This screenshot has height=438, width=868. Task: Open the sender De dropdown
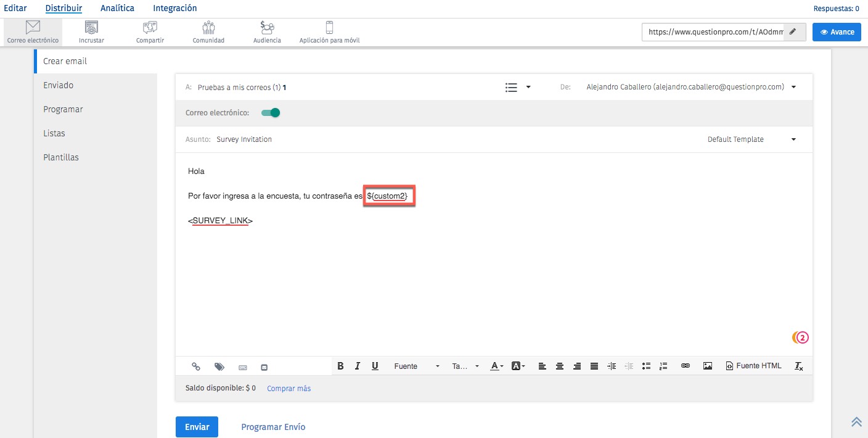tap(793, 87)
